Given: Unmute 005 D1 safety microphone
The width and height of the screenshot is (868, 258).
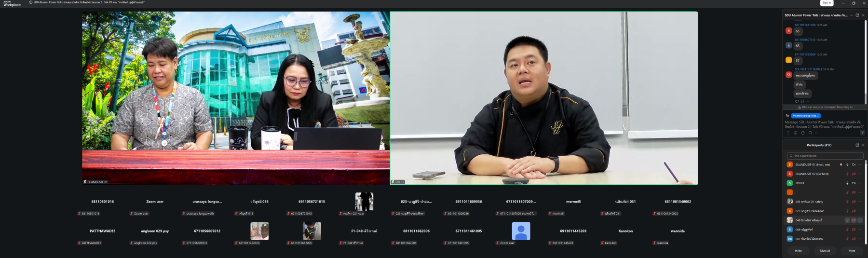Looking at the screenshot, I should coord(847,202).
